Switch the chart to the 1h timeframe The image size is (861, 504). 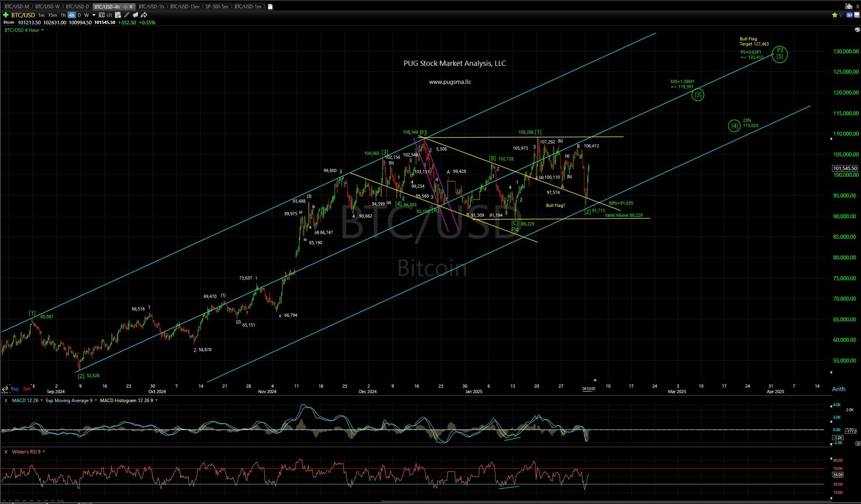(x=63, y=15)
